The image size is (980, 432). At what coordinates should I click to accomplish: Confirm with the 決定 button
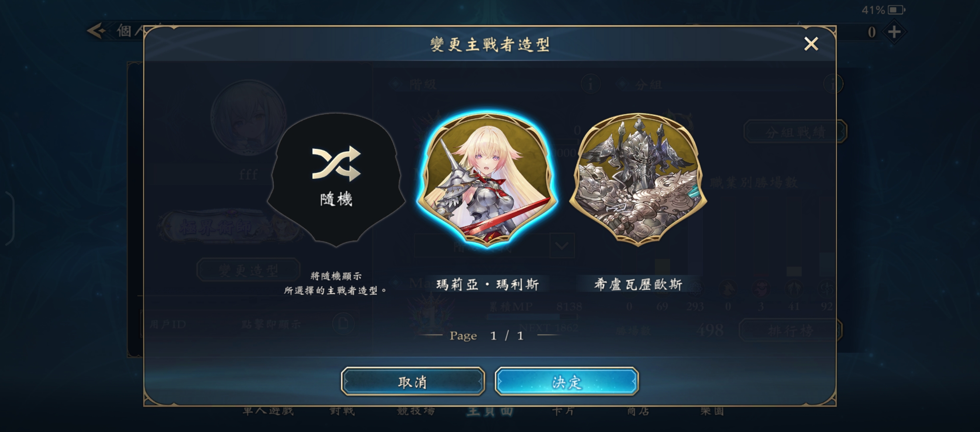click(x=566, y=382)
